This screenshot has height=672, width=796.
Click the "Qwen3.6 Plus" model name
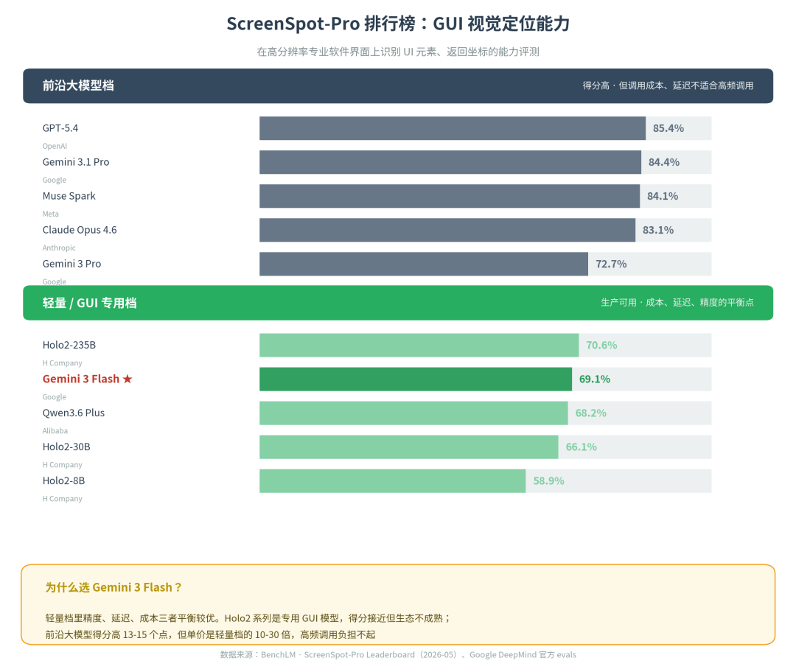point(74,413)
